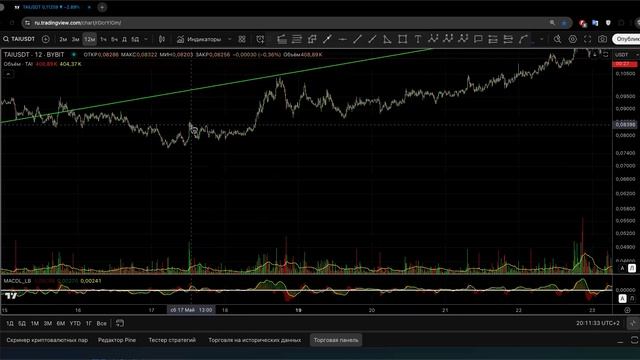Expand the favorites toolbar dropdown arrow
The width and height of the screenshot is (640, 360).
pyautogui.click(x=542, y=39)
